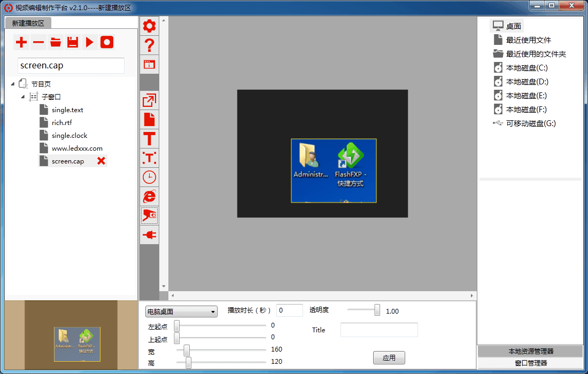588x374 pixels.
Task: Select the screen capture camera icon
Action: [149, 215]
